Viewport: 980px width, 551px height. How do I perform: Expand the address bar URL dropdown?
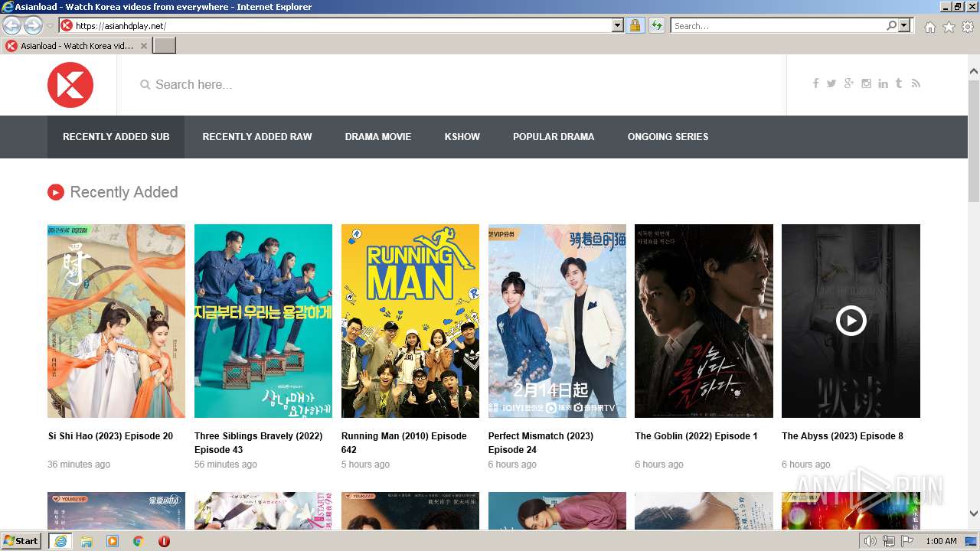618,26
